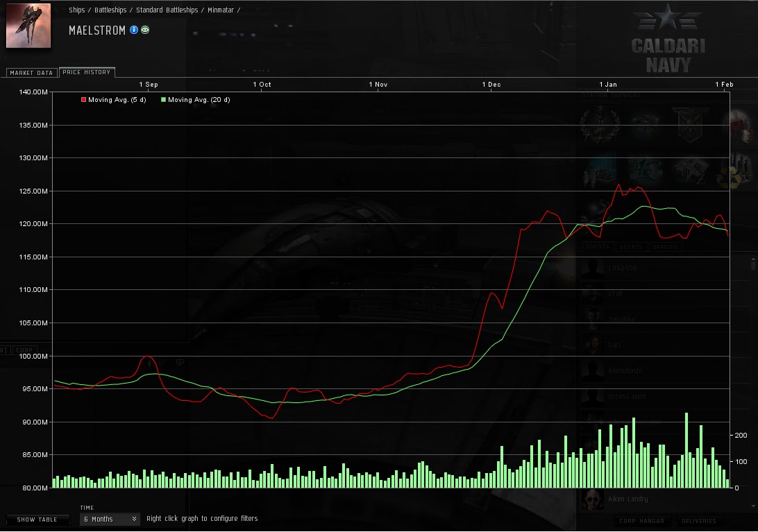This screenshot has height=532, width=758.
Task: Toggle Maelstrom market watchlist eye icon
Action: [145, 30]
